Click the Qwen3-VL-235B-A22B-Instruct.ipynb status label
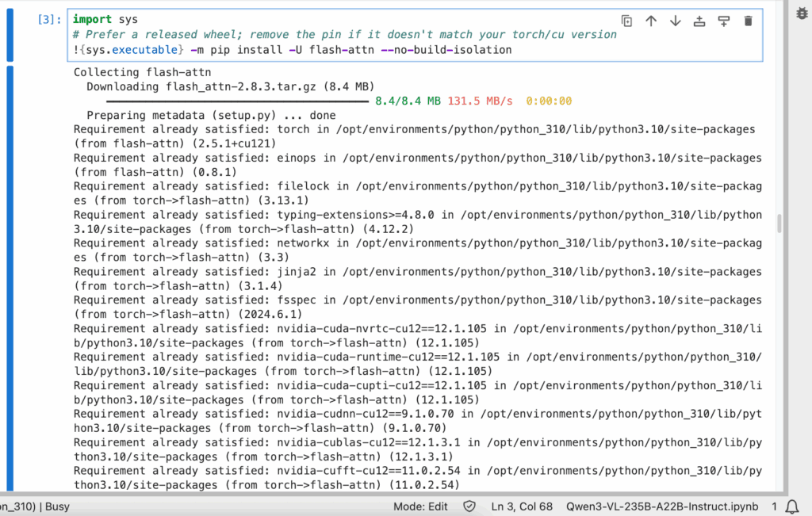Image resolution: width=812 pixels, height=516 pixels. pos(662,506)
